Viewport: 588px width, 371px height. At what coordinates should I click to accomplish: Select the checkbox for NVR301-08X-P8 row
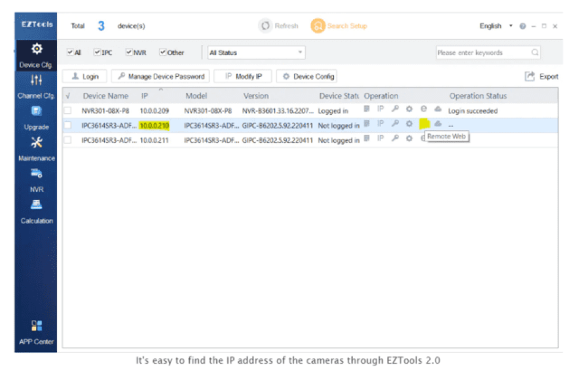tap(68, 111)
